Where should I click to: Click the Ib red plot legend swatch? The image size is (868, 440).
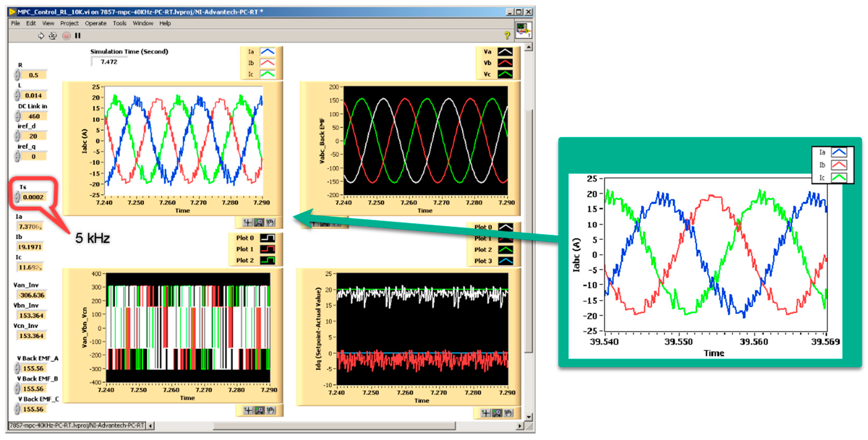[x=268, y=63]
